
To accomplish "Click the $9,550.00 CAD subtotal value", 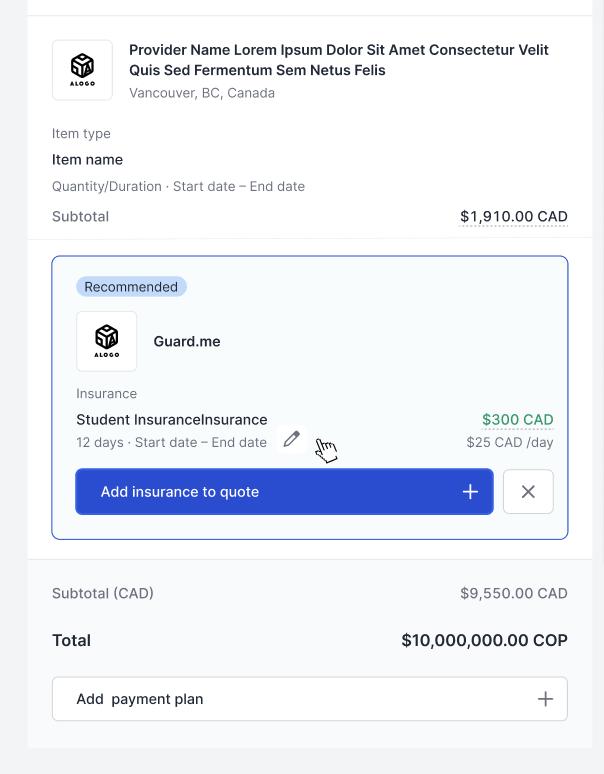I will pyautogui.click(x=513, y=593).
